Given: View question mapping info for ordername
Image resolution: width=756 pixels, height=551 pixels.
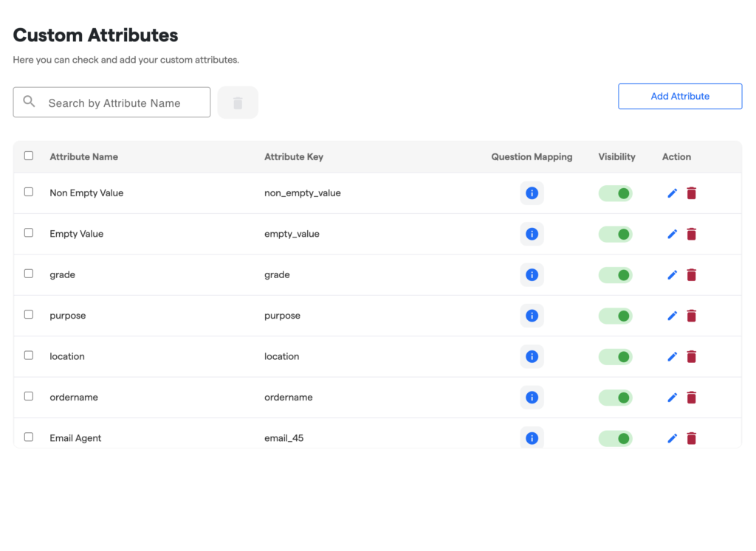Looking at the screenshot, I should coord(532,398).
